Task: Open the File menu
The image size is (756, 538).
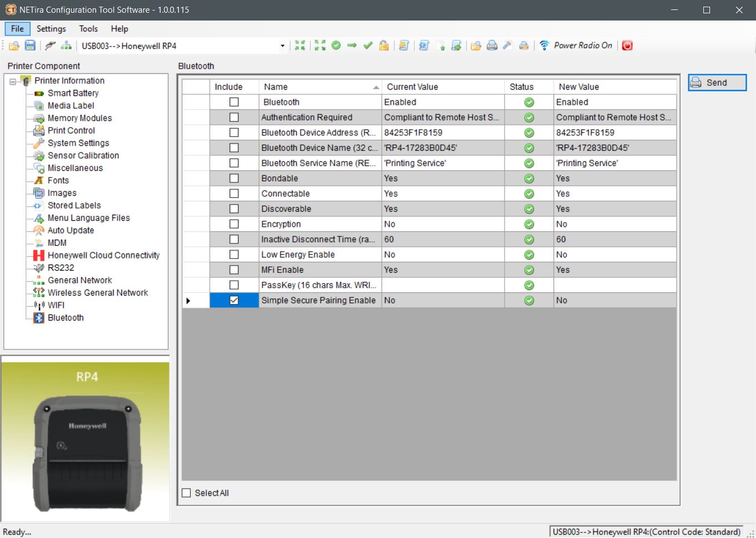Action: (18, 29)
